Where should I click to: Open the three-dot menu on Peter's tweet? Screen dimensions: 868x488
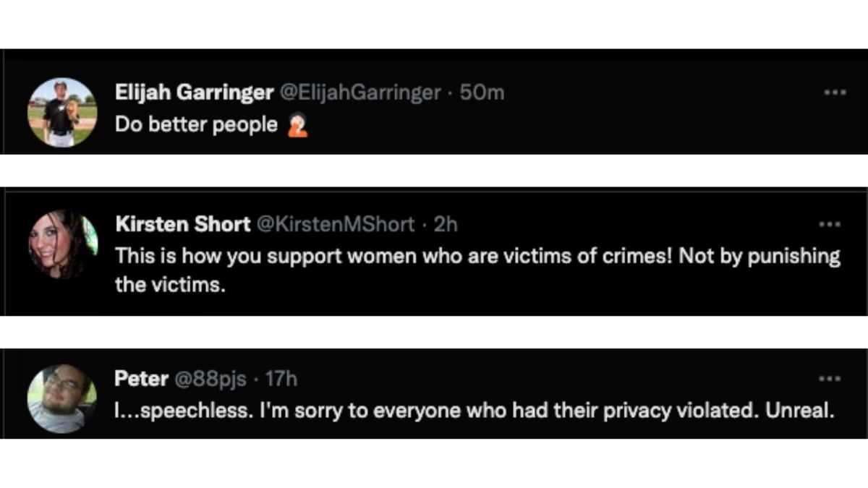[x=830, y=379]
